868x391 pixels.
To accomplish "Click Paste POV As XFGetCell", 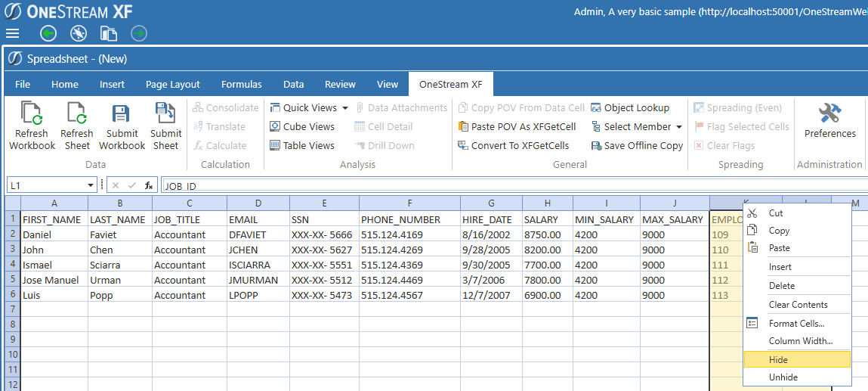I will (517, 127).
